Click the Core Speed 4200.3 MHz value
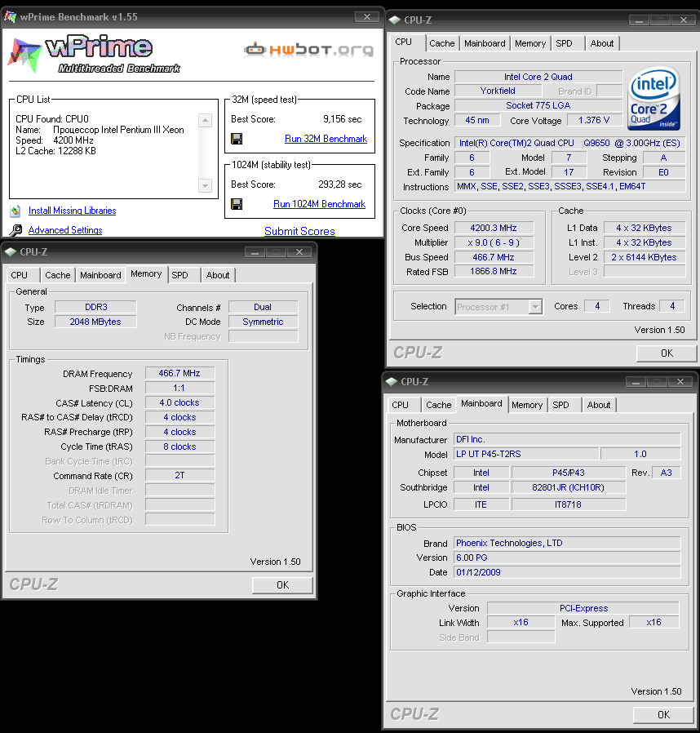Viewport: 700px width, 733px height. tap(494, 228)
